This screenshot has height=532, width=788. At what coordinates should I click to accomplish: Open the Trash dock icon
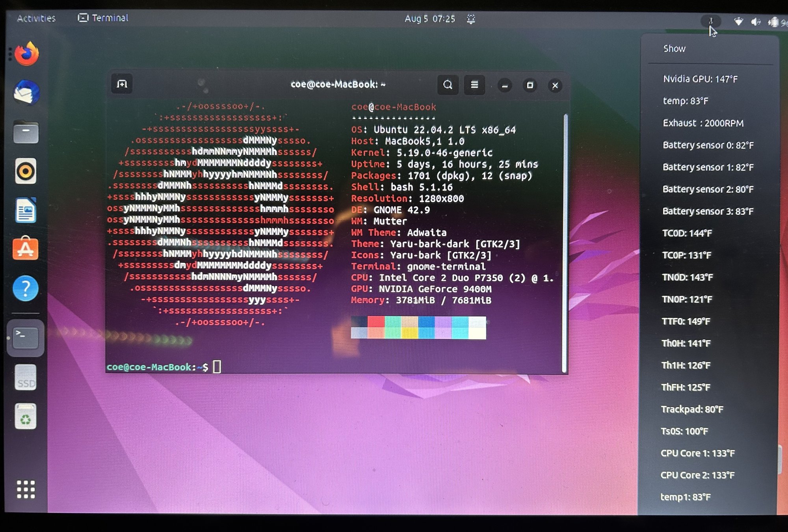(x=26, y=417)
